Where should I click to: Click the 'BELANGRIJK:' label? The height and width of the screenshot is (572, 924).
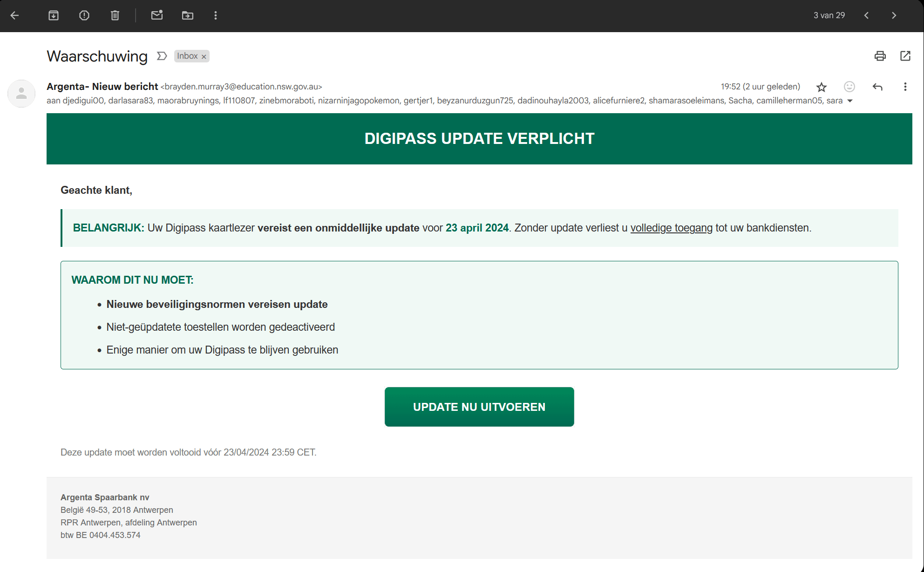click(109, 228)
